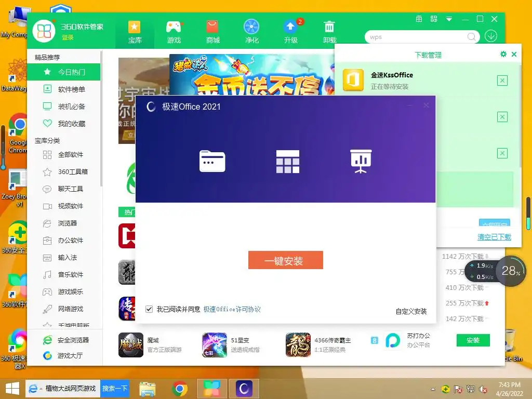Click the 360 sidebar scrollbar

tap(101, 119)
